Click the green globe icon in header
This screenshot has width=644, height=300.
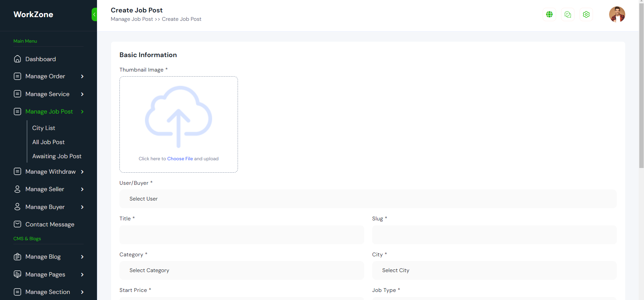click(x=549, y=14)
